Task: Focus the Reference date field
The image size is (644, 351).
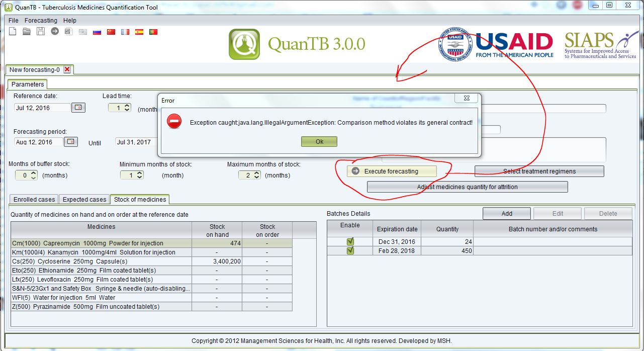Action: (42, 108)
